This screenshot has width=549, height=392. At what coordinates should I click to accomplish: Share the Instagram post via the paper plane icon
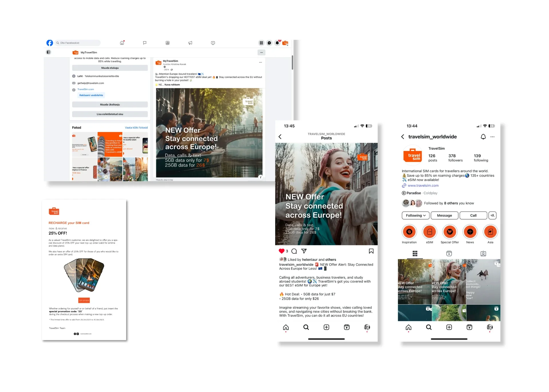[304, 251]
